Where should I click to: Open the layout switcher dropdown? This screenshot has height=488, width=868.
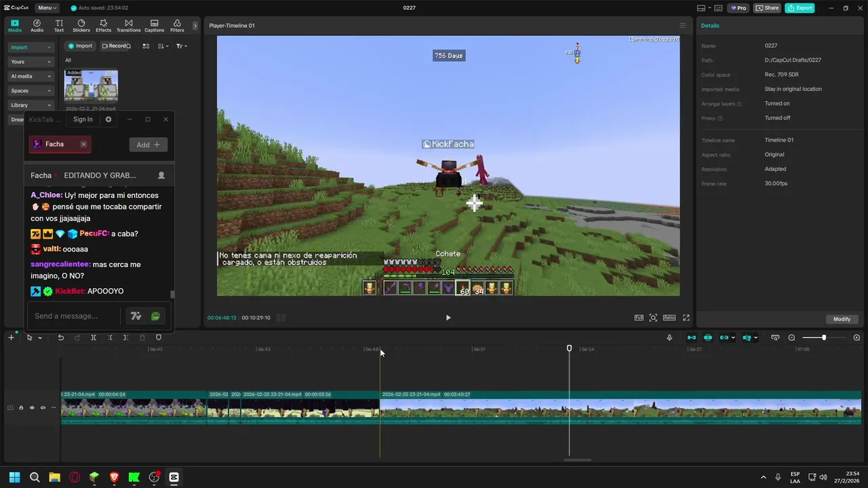pos(705,8)
